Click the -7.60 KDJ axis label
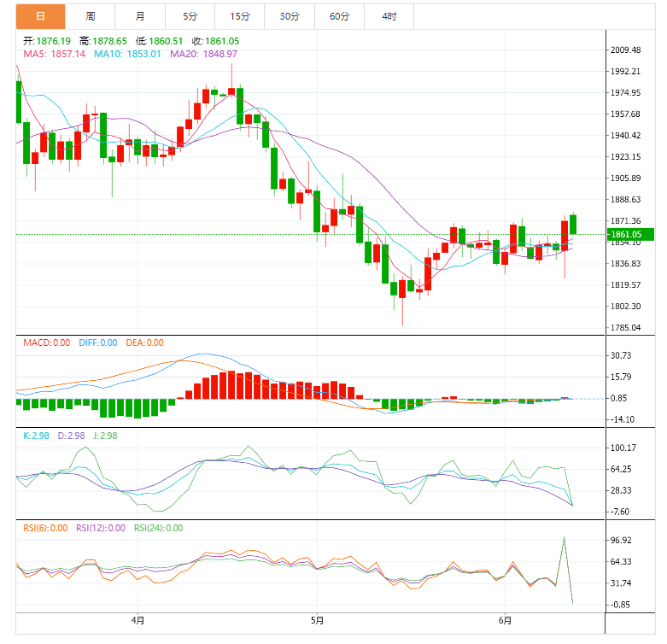 pos(620,512)
